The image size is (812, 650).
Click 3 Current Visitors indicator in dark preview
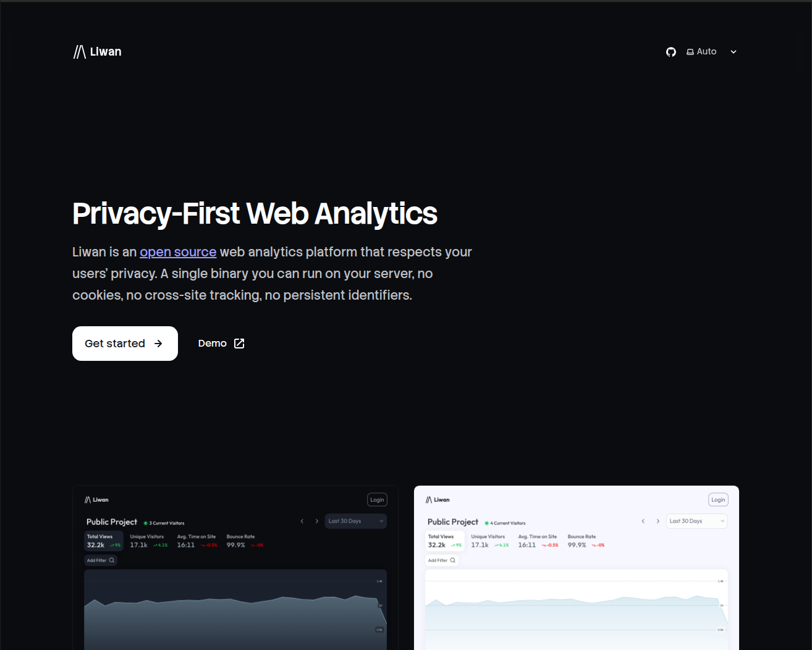(164, 523)
